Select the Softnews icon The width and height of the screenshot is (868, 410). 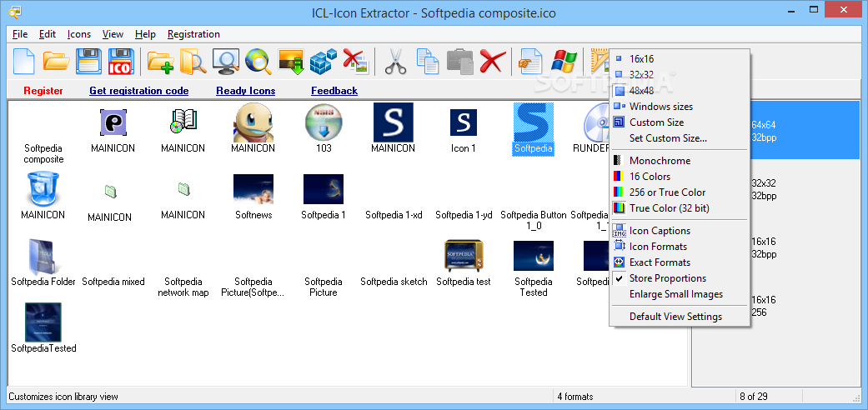(253, 189)
